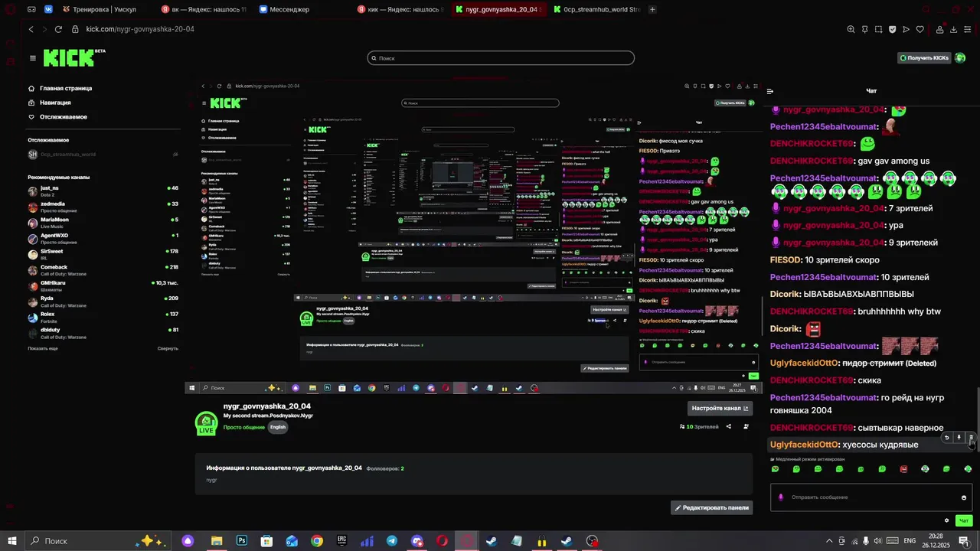
Task: Open Отслеживаемое in the sidebar
Action: [63, 117]
